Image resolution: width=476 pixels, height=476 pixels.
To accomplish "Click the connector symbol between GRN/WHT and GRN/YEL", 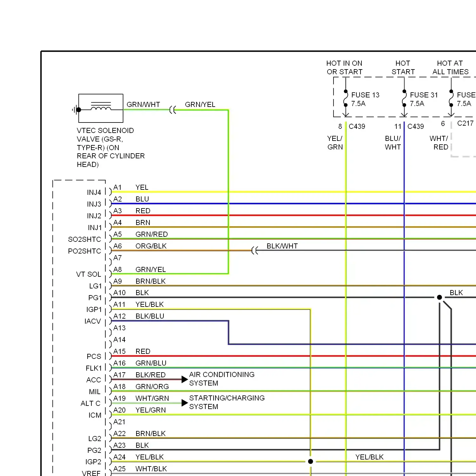I will [x=173, y=110].
